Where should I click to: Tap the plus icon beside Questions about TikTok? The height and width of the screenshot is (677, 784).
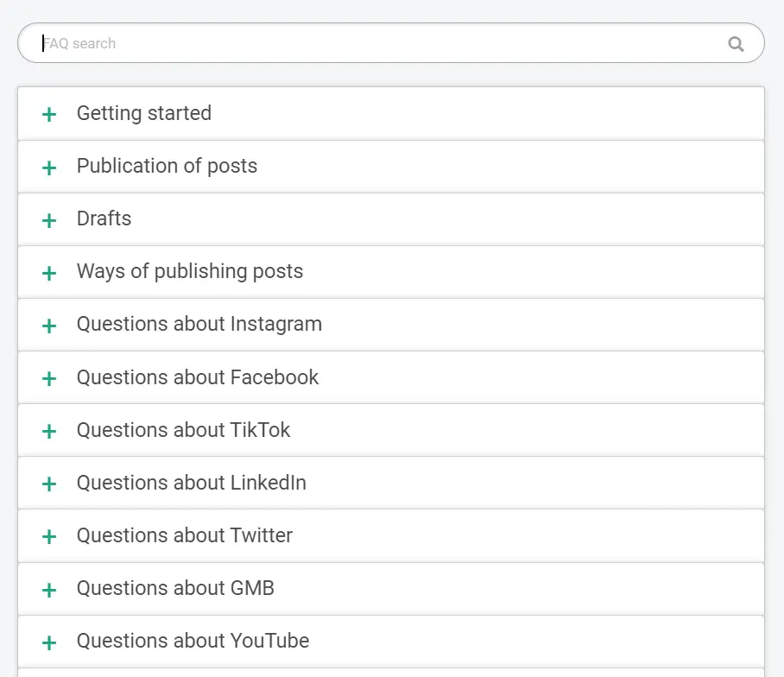click(x=49, y=431)
